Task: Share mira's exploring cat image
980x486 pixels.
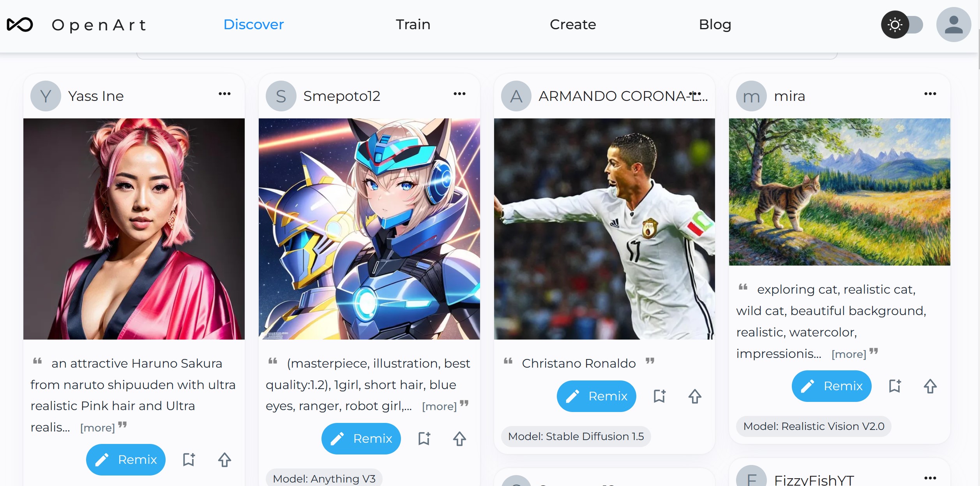Action: click(930, 386)
